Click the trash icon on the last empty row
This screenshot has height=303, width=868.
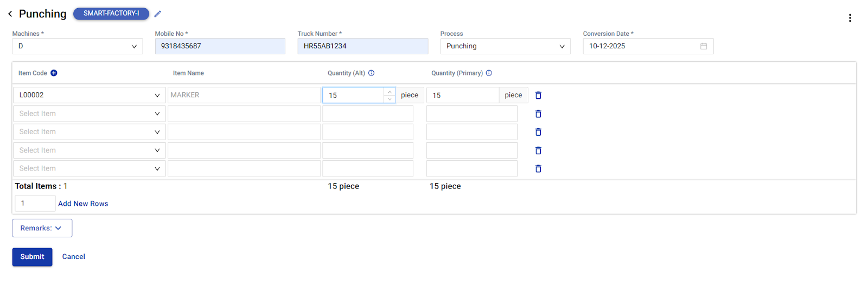click(538, 169)
